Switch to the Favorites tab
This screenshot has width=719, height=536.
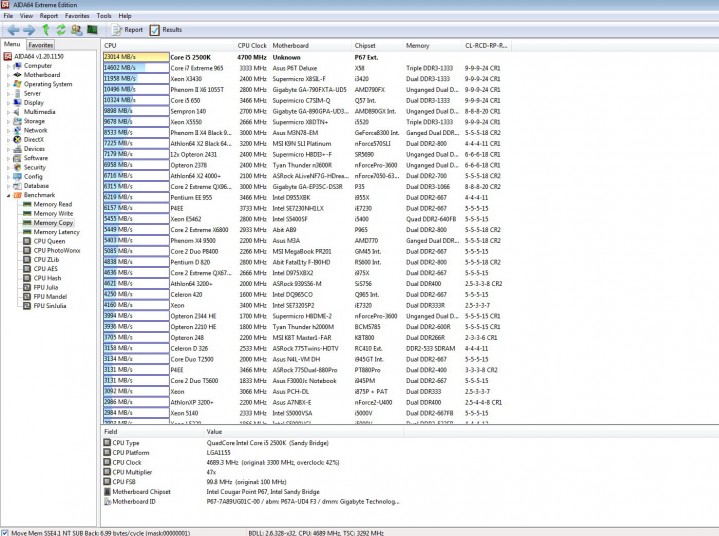[x=40, y=45]
